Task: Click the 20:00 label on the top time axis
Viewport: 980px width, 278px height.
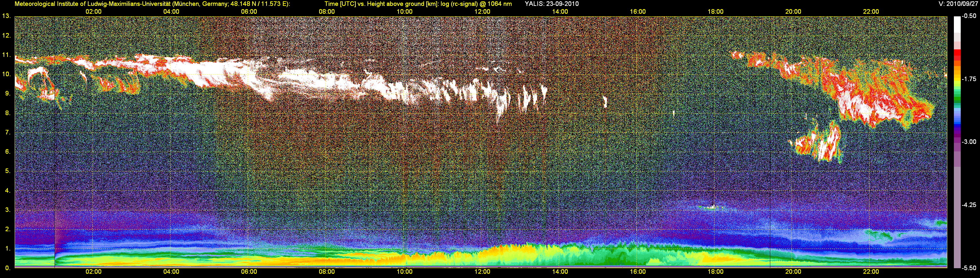Action: pyautogui.click(x=793, y=11)
